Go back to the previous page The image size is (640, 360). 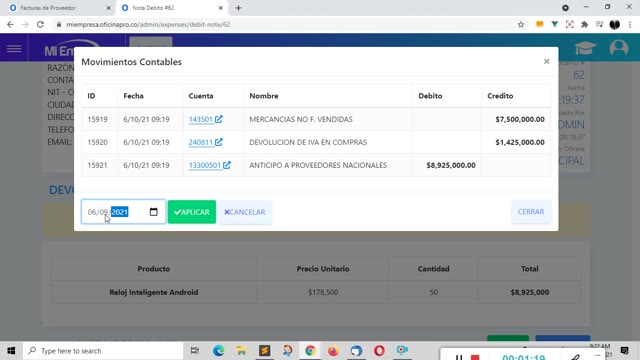tap(10, 24)
